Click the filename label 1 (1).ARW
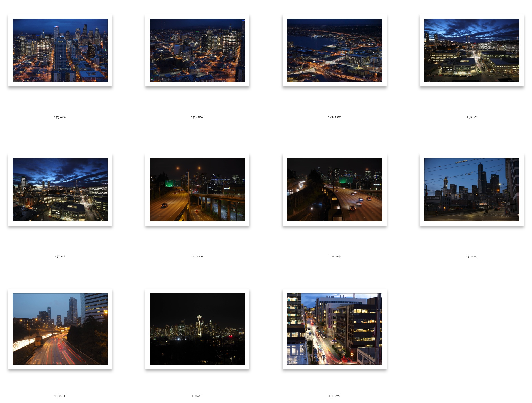Image resolution: width=532 pixels, height=403 pixels. [60, 117]
